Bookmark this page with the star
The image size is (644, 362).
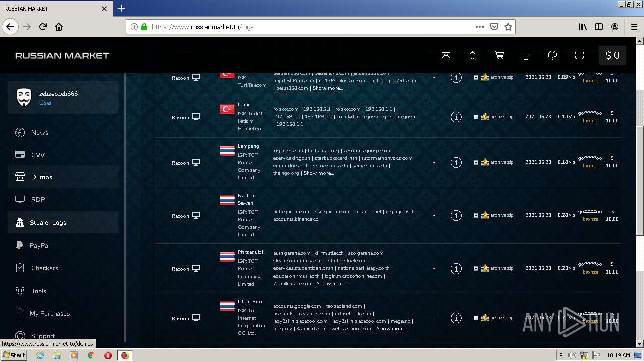pyautogui.click(x=508, y=27)
